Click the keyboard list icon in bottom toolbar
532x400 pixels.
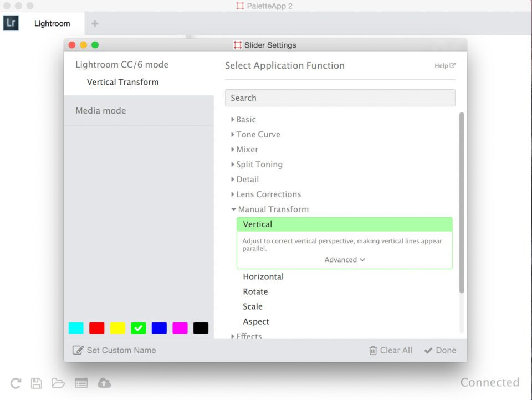[x=81, y=383]
